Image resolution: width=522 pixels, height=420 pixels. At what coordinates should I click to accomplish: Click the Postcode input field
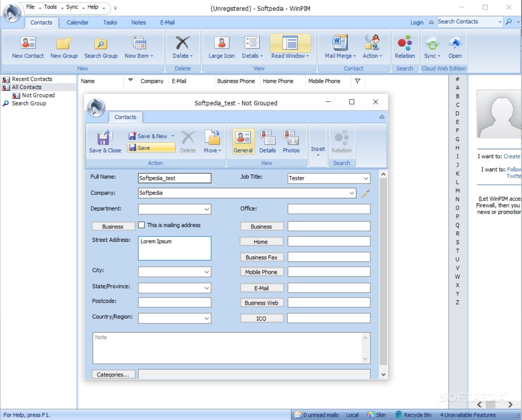coord(174,302)
